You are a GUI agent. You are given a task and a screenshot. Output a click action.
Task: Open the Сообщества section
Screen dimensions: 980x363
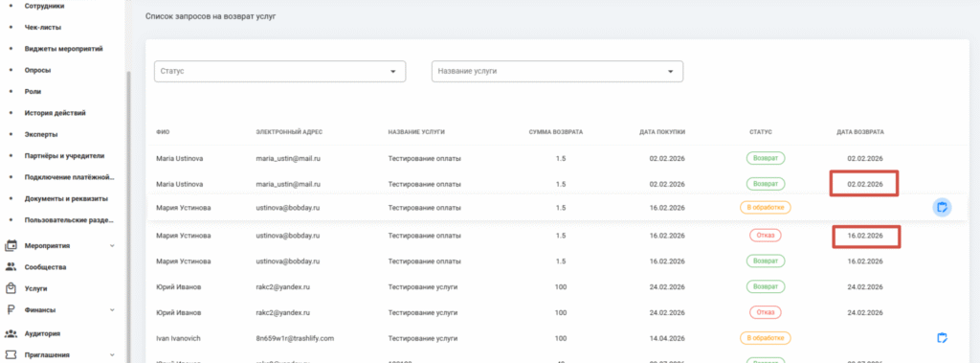tap(45, 267)
